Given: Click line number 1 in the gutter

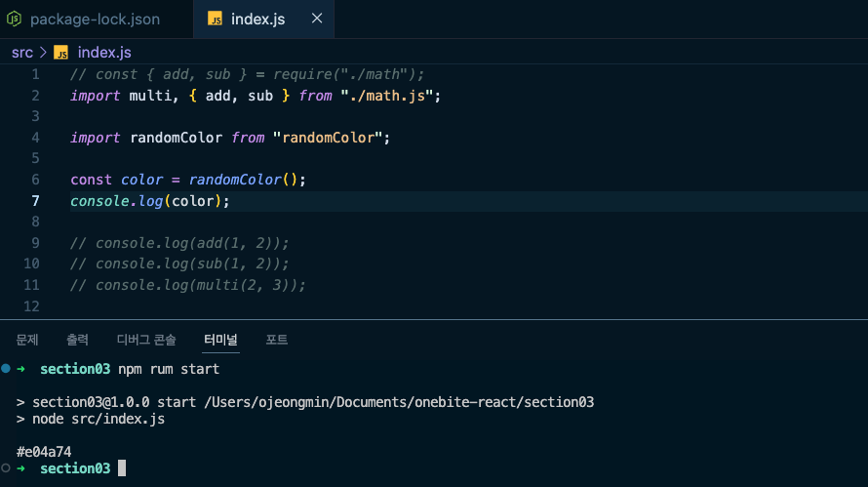Looking at the screenshot, I should [35, 74].
